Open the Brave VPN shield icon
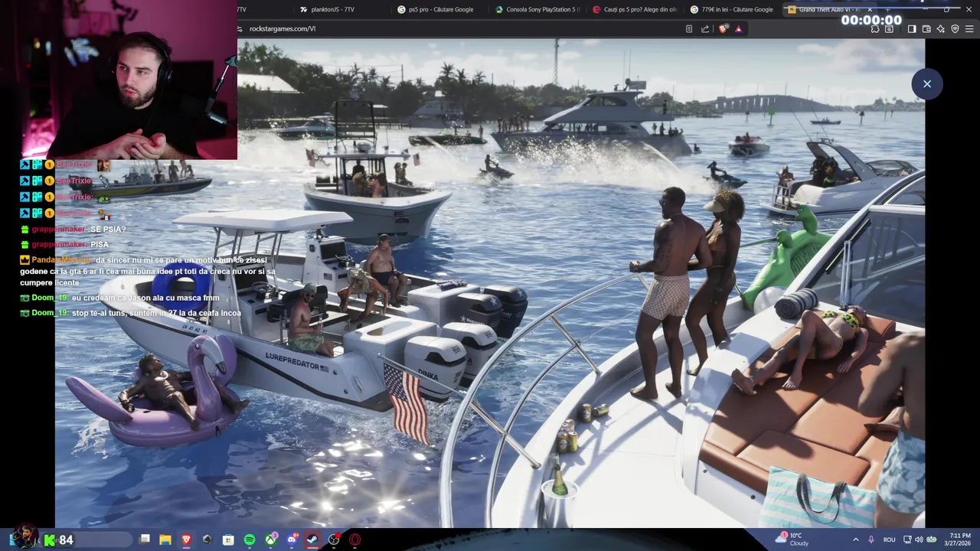The image size is (980, 551). pyautogui.click(x=955, y=29)
